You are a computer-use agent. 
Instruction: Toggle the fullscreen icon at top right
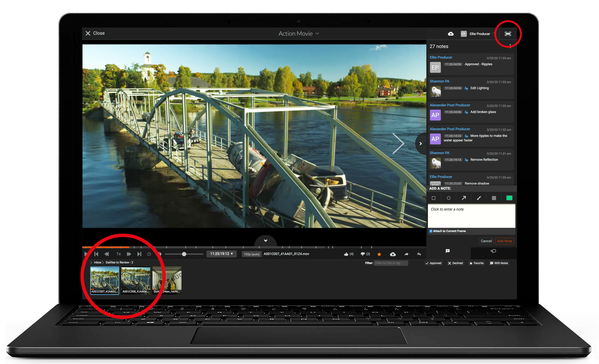(508, 34)
